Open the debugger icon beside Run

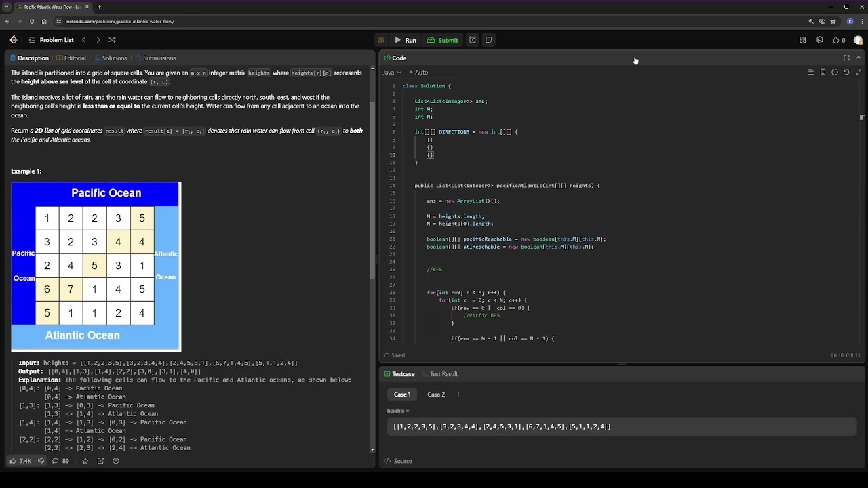pos(381,40)
